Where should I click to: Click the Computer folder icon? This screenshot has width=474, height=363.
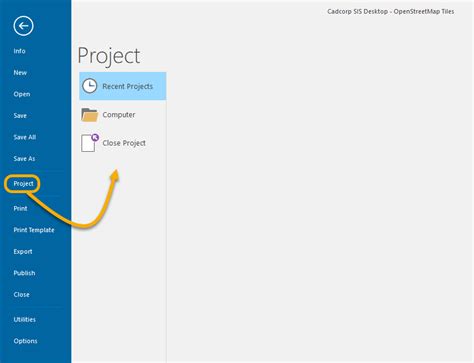[x=90, y=115]
